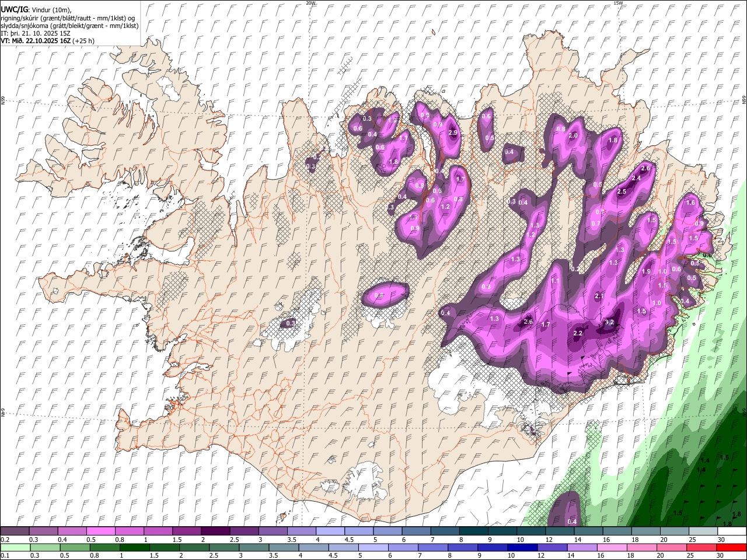Click the palest green swatch at 0.1 in the rain legend
747x560 pixels.
pos(16,548)
